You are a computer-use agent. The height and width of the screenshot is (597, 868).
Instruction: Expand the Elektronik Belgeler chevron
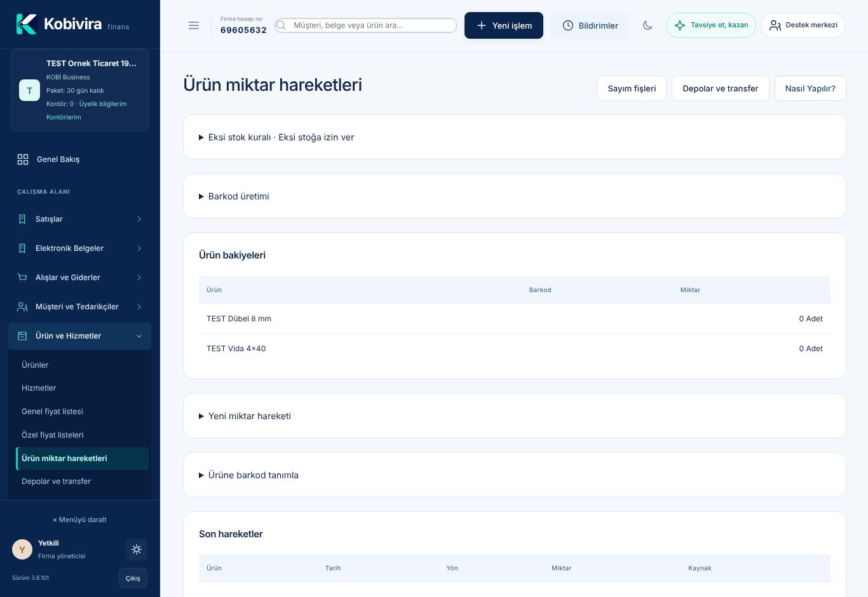[x=139, y=248]
